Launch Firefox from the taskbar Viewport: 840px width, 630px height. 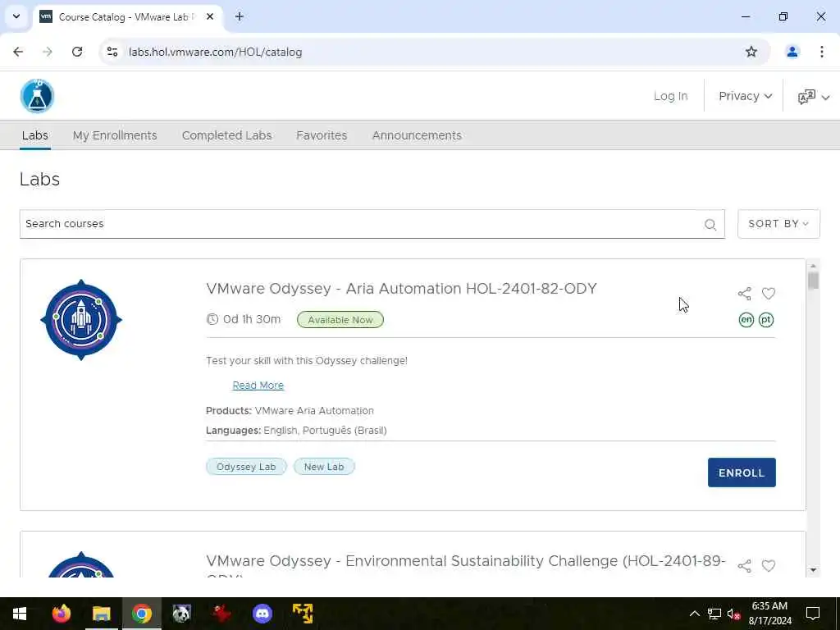pyautogui.click(x=61, y=614)
